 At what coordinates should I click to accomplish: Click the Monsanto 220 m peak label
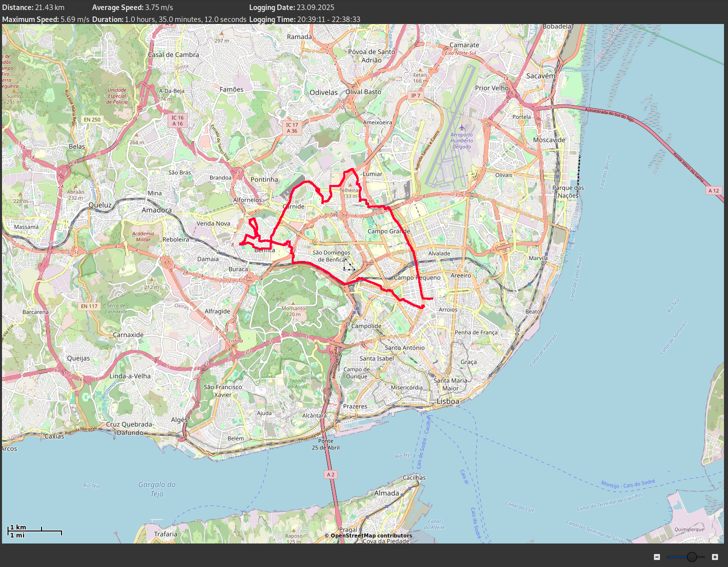pyautogui.click(x=293, y=311)
